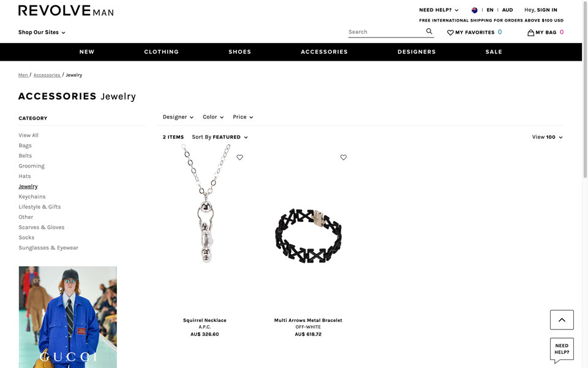
Task: Open the Gucci promotional banner image
Action: [68, 317]
